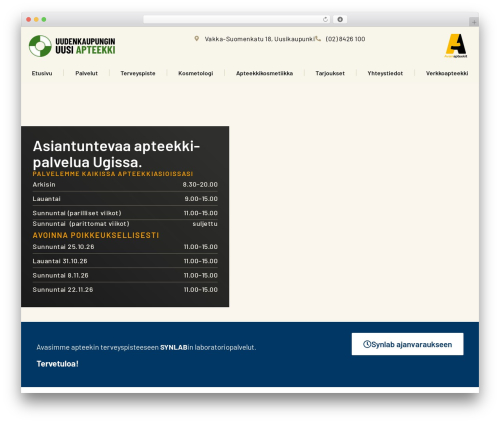Select Kosmetologi in the navigation
The height and width of the screenshot is (423, 500).
pyautogui.click(x=196, y=73)
